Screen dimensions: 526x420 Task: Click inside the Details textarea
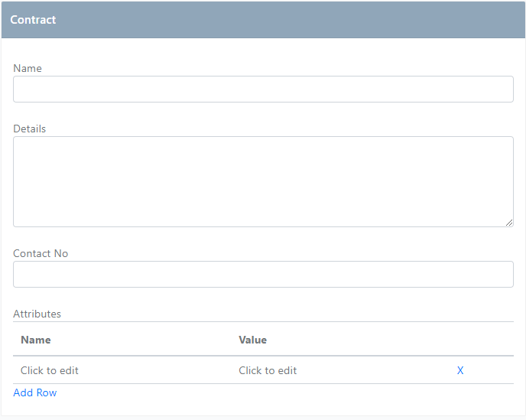[263, 181]
